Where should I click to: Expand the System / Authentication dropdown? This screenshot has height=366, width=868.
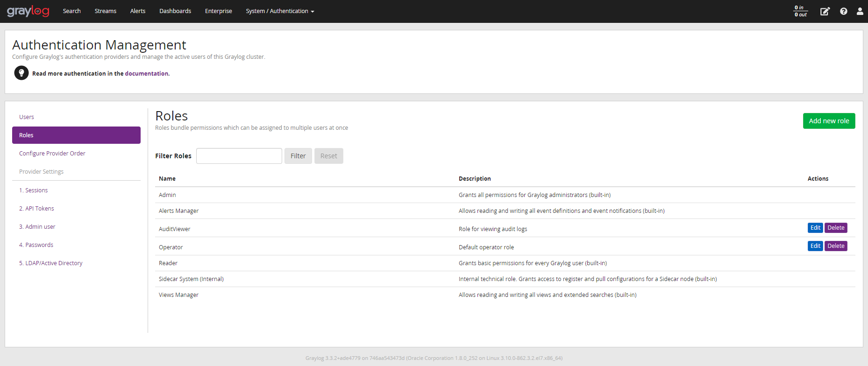point(280,11)
